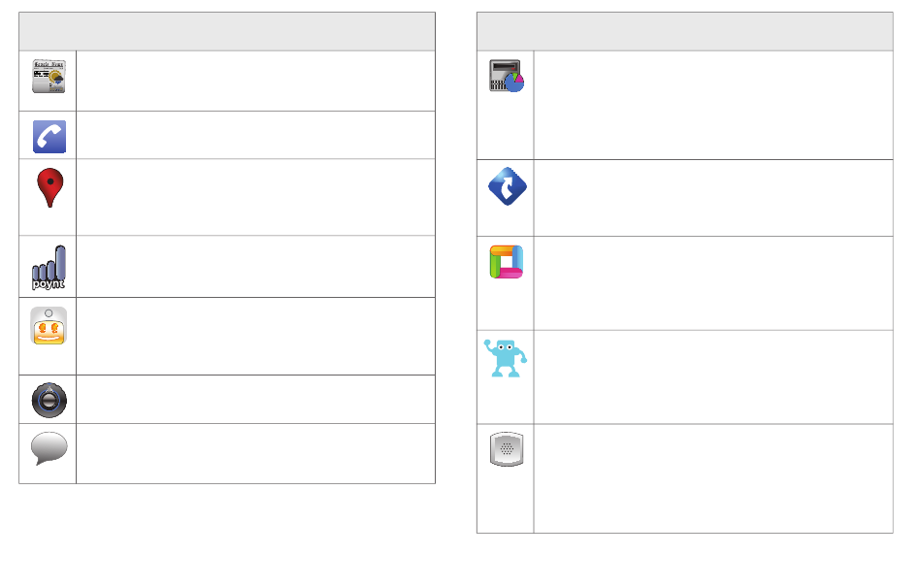
Task: Select the blank cell beside the red map pin
Action: pyautogui.click(x=256, y=198)
